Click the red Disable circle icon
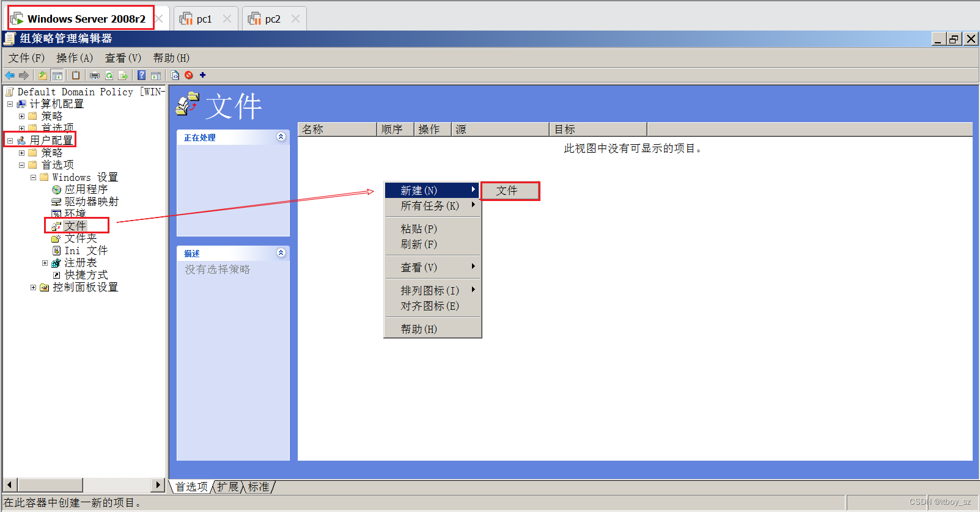980x512 pixels. click(189, 75)
